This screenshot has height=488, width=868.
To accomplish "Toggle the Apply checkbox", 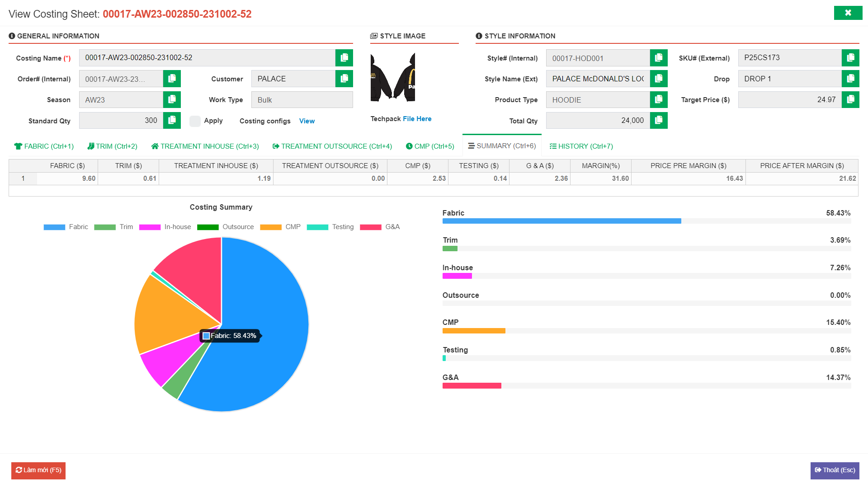I will pos(195,121).
